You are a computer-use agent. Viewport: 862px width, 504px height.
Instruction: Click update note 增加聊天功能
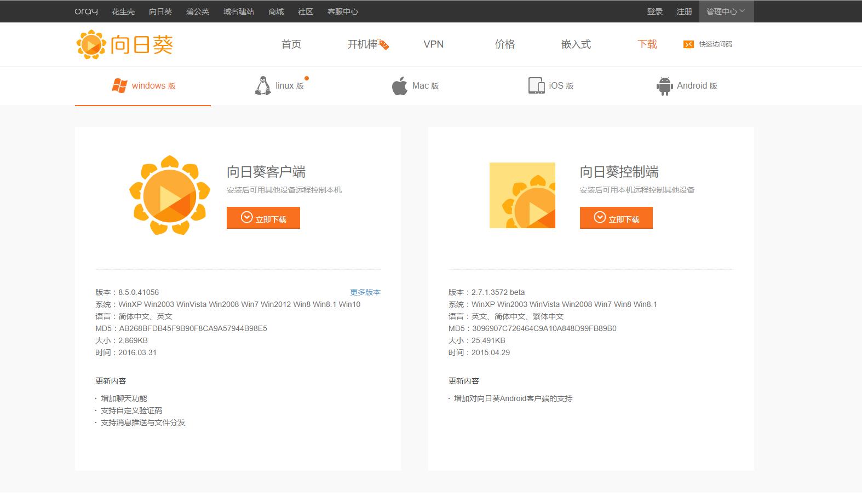tap(124, 398)
